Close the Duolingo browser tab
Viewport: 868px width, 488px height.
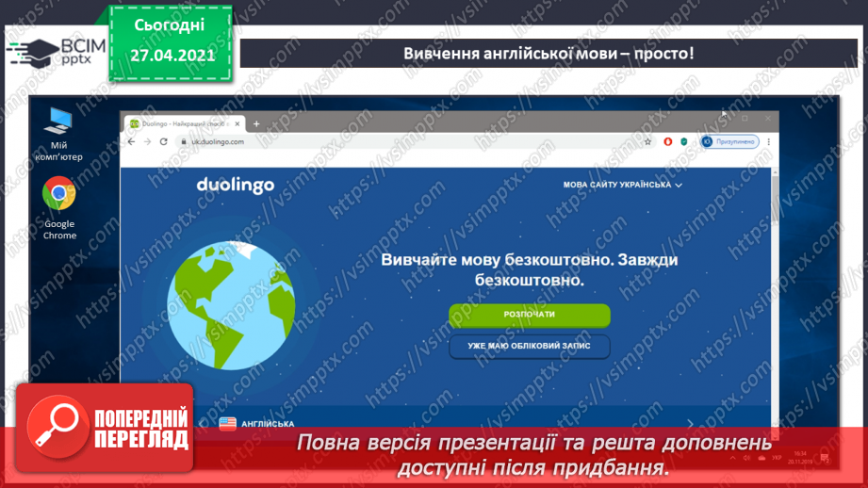pyautogui.click(x=237, y=124)
